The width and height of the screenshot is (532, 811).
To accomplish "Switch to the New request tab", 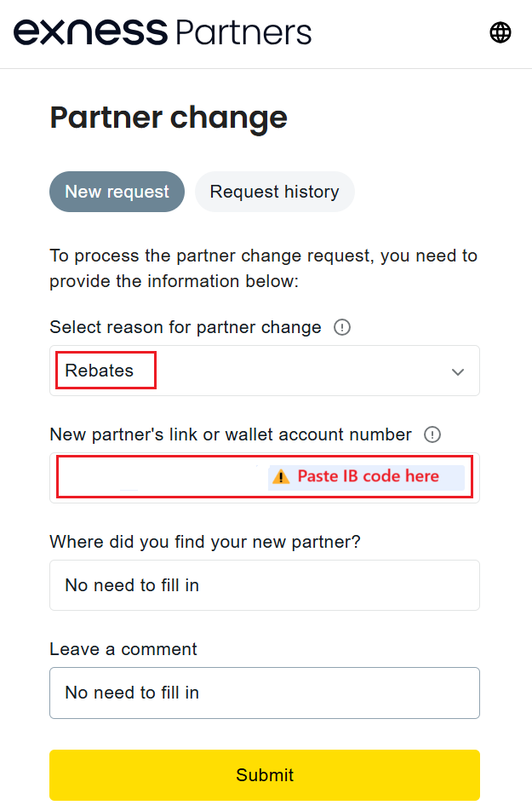I will pyautogui.click(x=117, y=192).
